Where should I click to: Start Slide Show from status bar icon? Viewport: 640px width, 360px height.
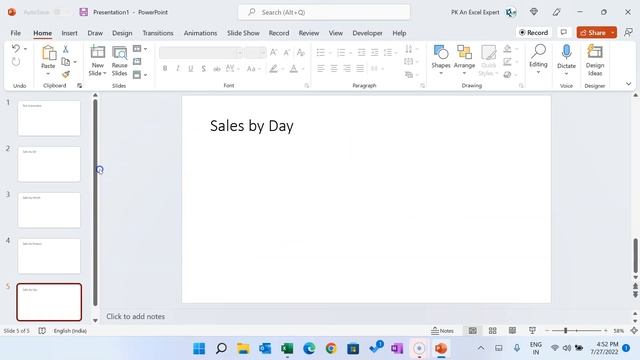[532, 331]
